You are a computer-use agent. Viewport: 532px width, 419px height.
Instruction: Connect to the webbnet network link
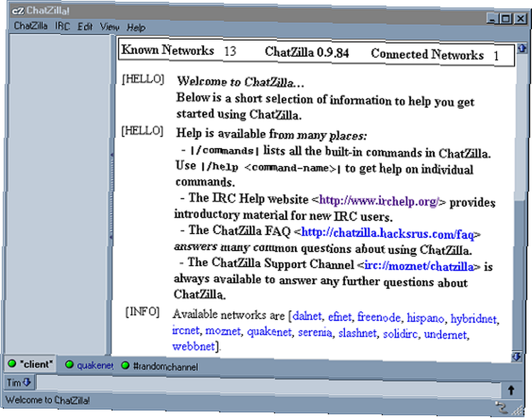[x=194, y=346]
